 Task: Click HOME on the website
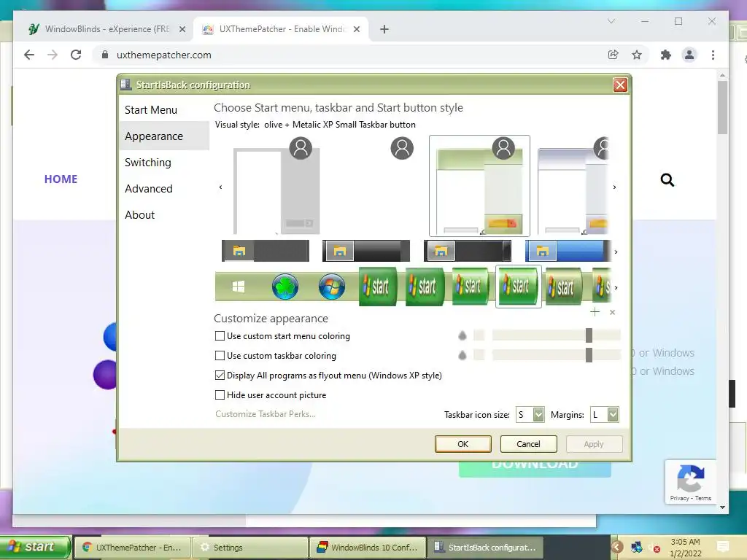click(x=61, y=179)
